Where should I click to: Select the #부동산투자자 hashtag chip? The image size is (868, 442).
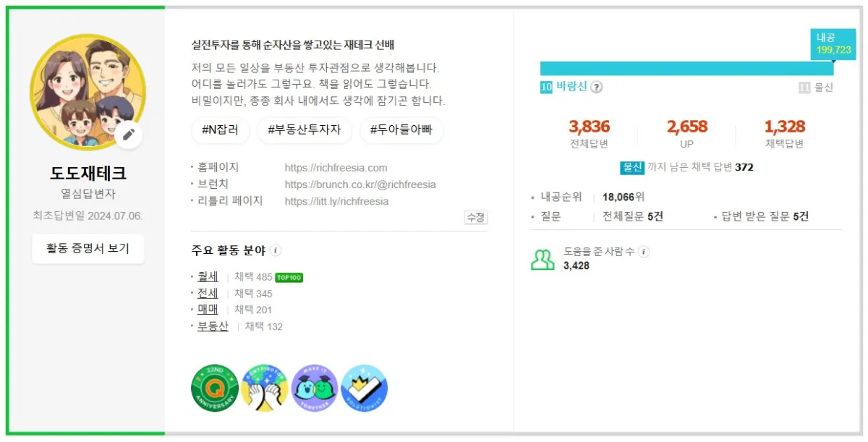click(304, 130)
